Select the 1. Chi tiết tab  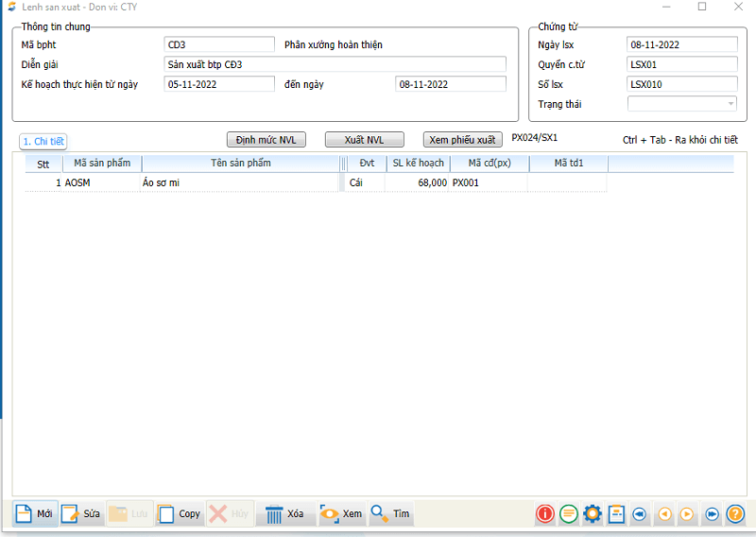click(x=43, y=142)
